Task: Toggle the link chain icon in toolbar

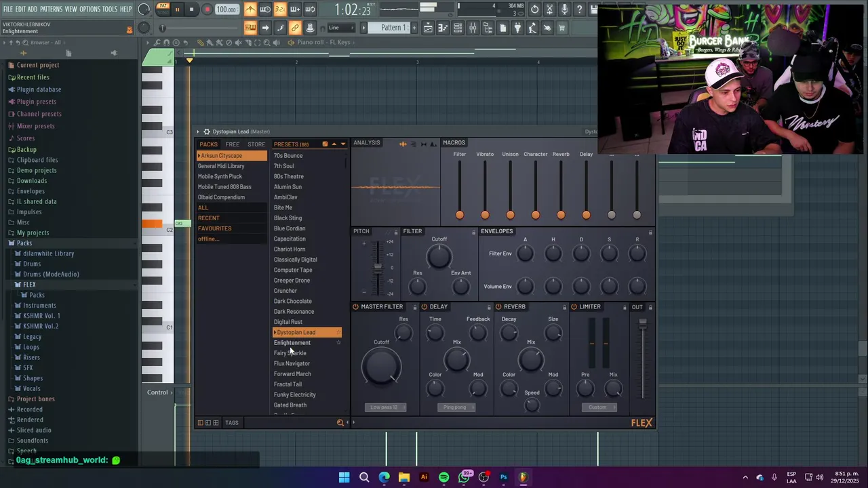Action: click(x=295, y=28)
